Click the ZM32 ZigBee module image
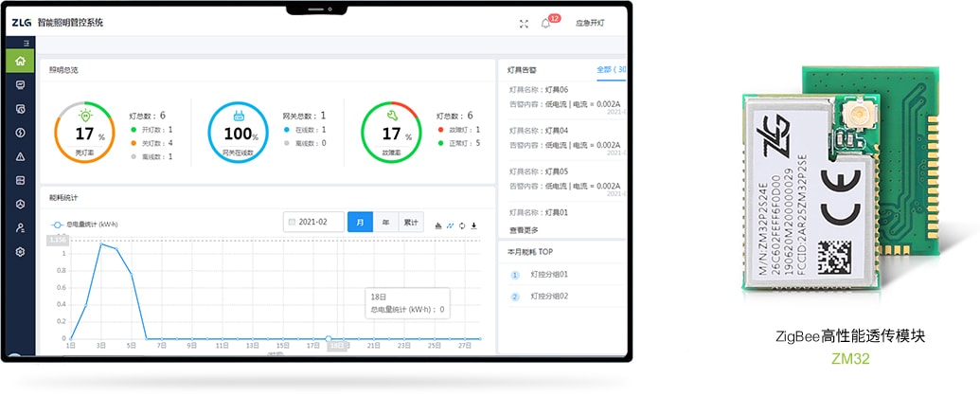The height and width of the screenshot is (396, 980). click(x=841, y=178)
